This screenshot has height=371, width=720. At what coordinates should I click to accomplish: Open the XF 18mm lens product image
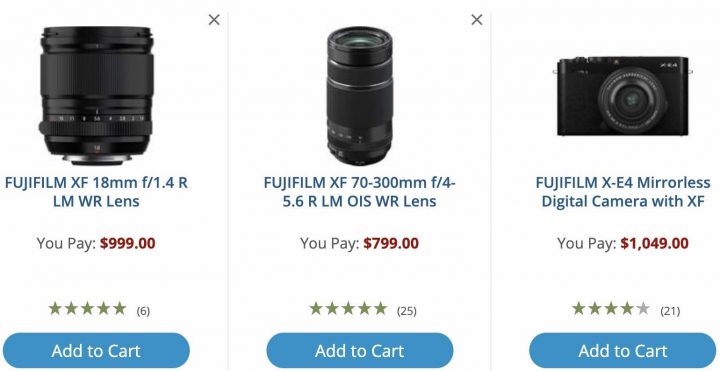point(96,96)
